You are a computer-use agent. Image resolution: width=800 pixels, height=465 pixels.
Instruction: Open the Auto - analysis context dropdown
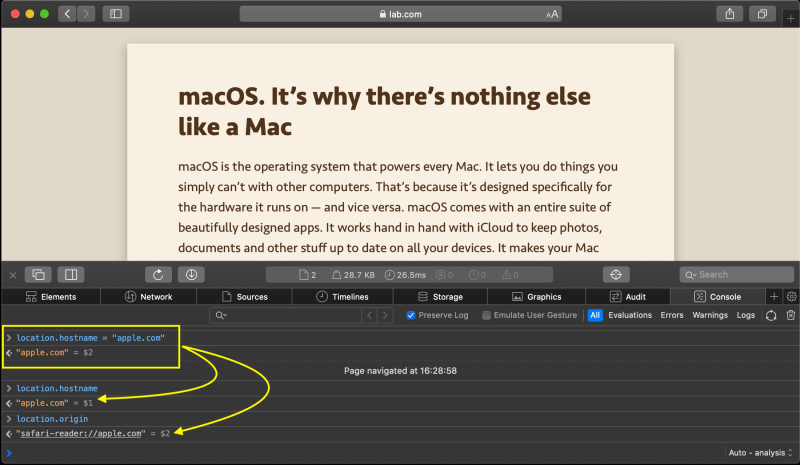(x=760, y=453)
